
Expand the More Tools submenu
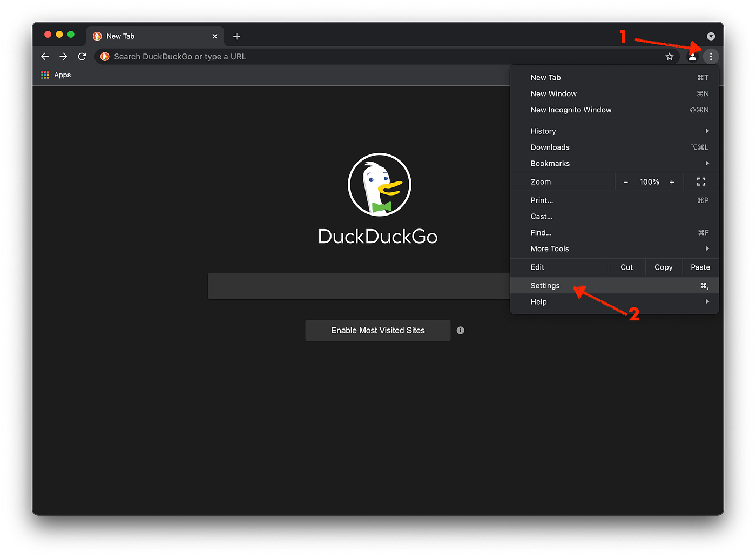tap(615, 249)
